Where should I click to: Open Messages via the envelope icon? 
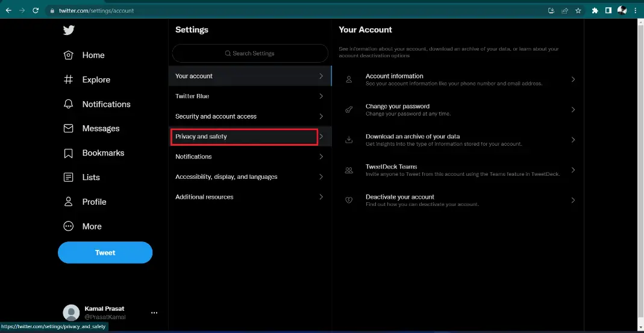[68, 128]
